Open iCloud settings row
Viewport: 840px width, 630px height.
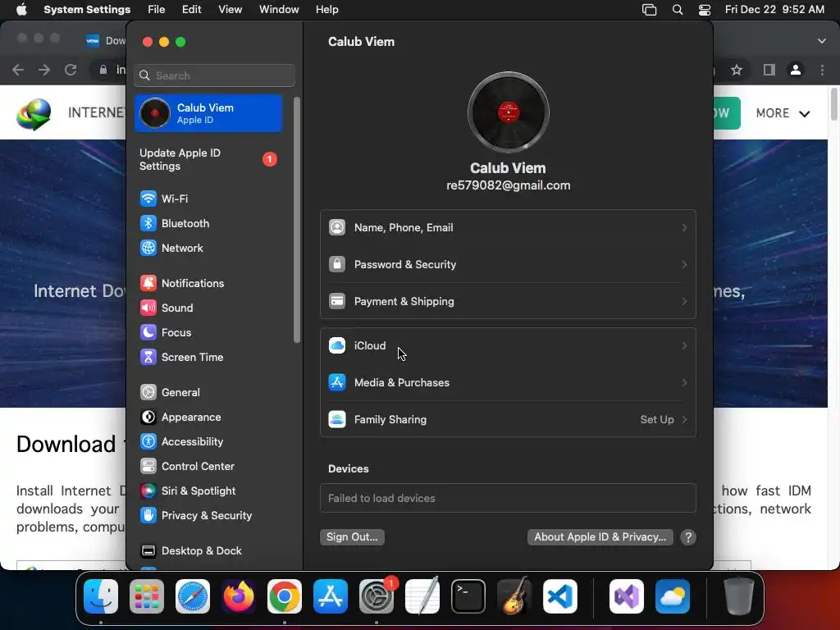(508, 346)
